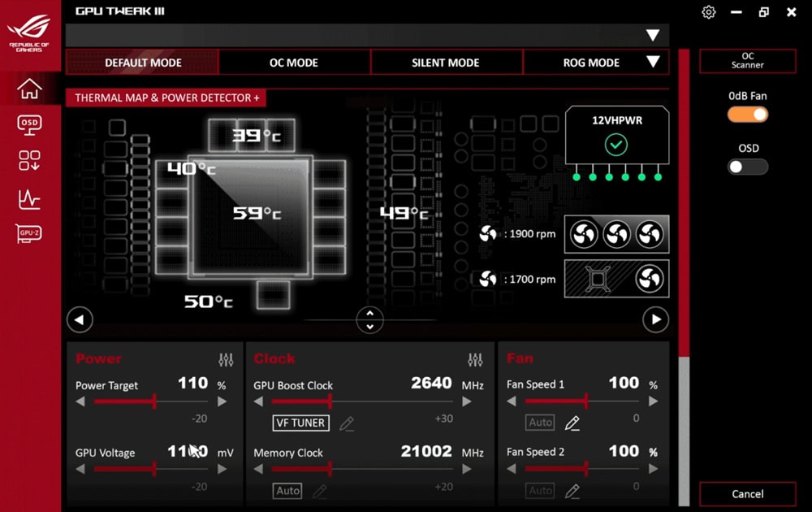
Task: Click the Memory Clock value 21002
Action: 426,451
